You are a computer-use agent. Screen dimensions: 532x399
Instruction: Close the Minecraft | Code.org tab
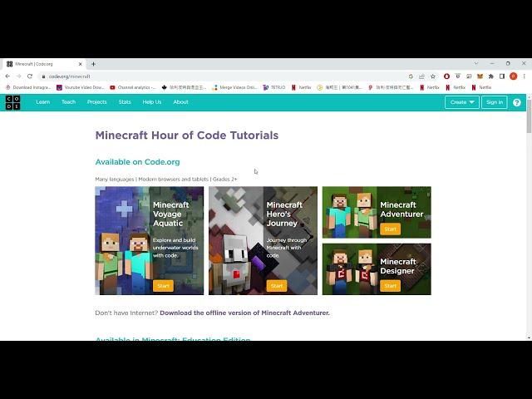point(81,64)
